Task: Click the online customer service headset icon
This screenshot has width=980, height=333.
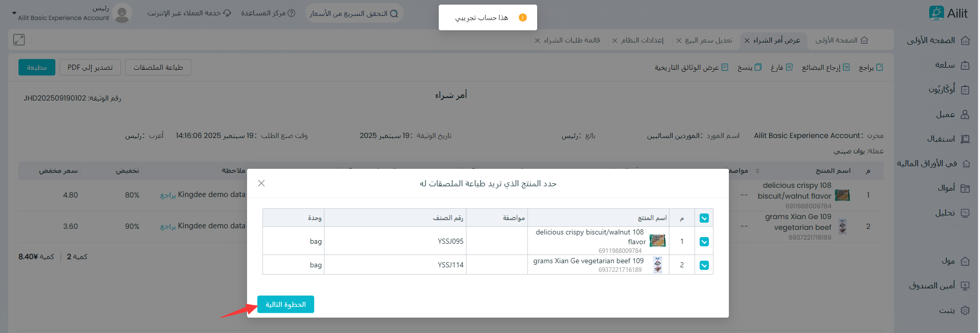Action: click(227, 13)
